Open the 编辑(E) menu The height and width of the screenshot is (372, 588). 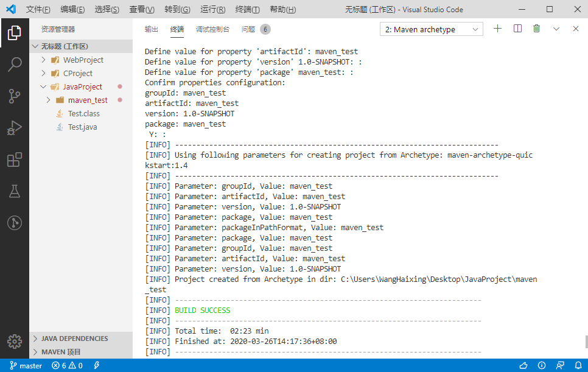[72, 9]
